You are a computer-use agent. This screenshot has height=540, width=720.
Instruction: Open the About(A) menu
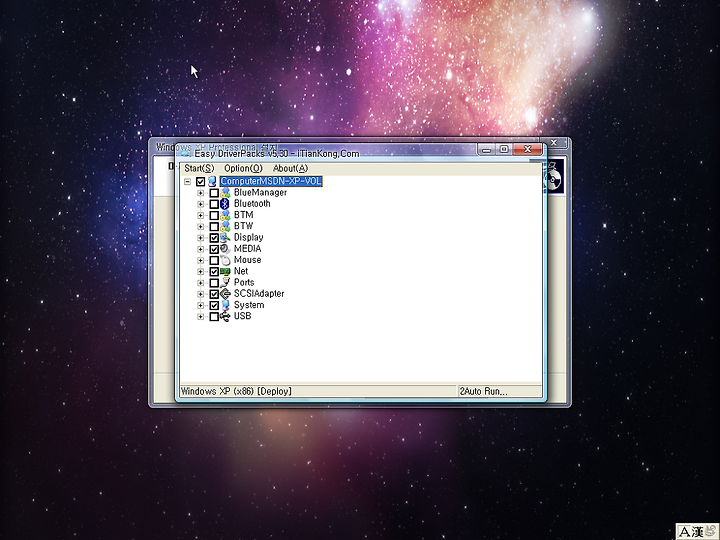290,169
